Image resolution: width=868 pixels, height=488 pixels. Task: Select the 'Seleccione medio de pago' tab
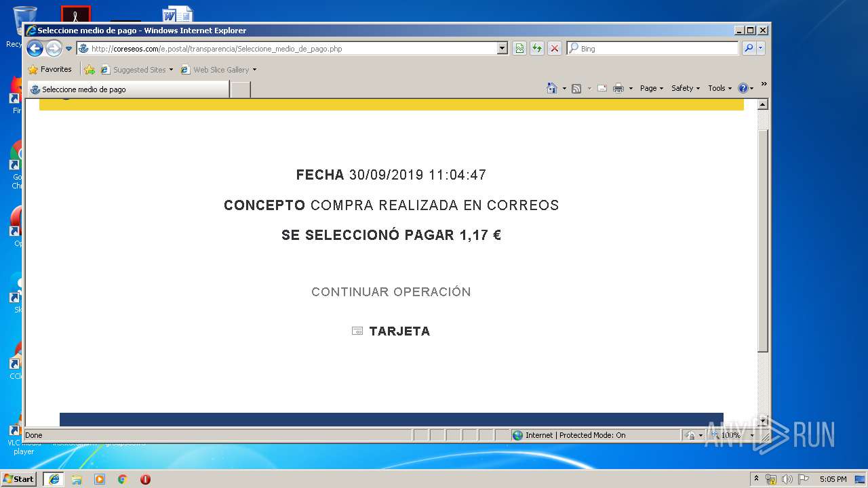click(129, 89)
